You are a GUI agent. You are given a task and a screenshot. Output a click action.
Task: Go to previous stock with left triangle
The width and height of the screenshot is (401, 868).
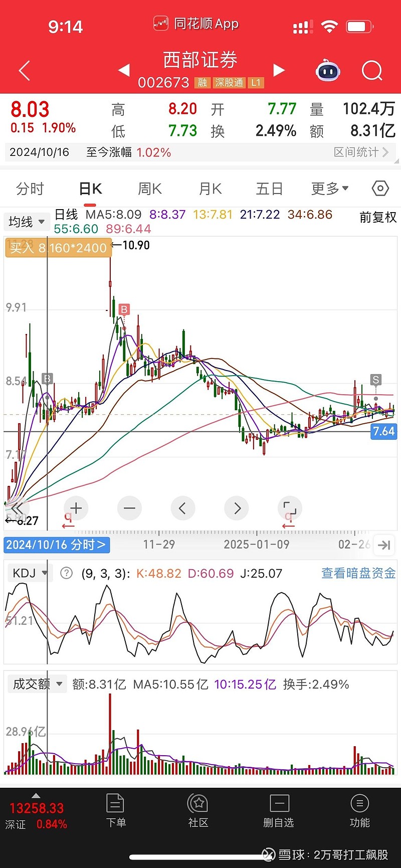(x=124, y=70)
